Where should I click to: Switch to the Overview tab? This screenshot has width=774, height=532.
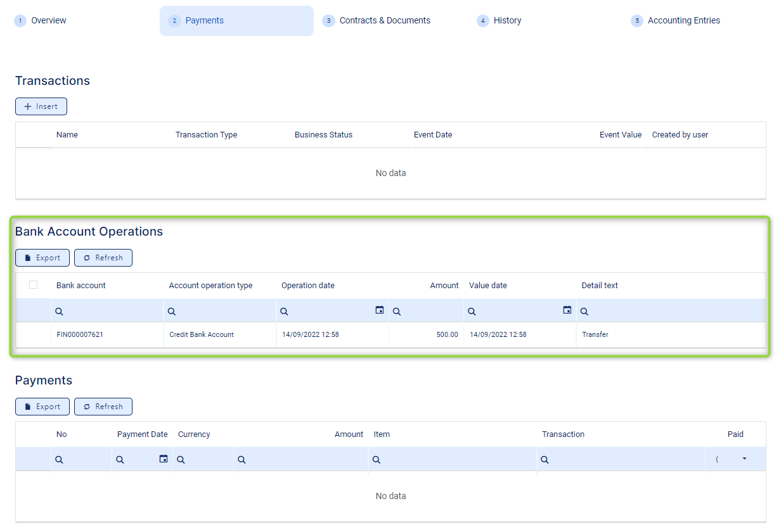pyautogui.click(x=48, y=21)
